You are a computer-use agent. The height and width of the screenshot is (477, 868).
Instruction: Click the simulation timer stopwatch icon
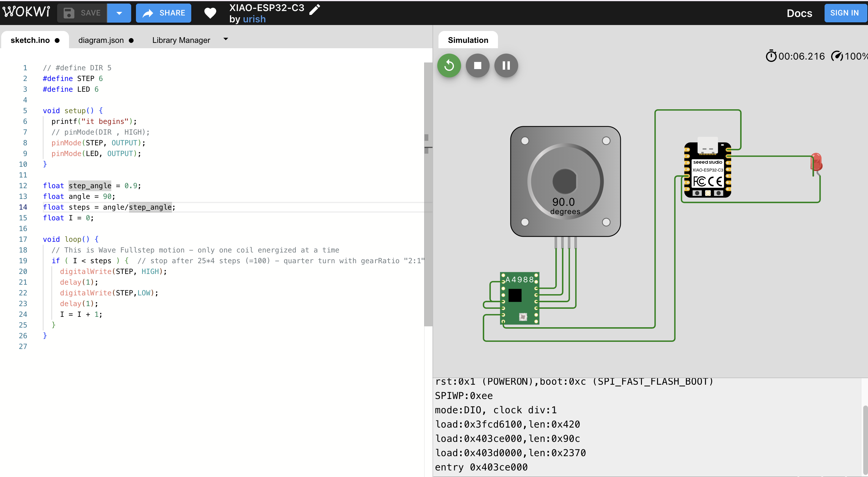(771, 56)
